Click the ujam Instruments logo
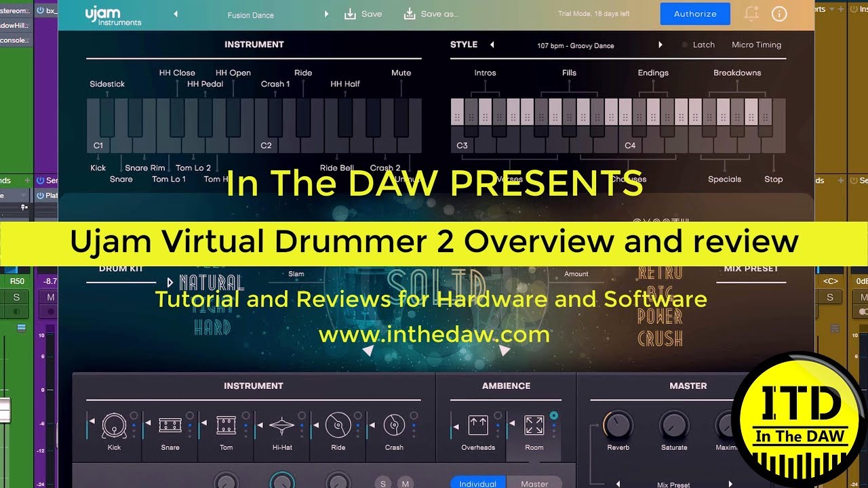 pos(113,16)
